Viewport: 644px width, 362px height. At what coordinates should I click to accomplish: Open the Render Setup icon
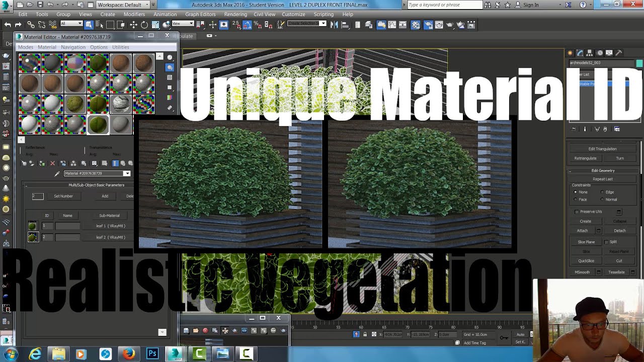click(429, 25)
